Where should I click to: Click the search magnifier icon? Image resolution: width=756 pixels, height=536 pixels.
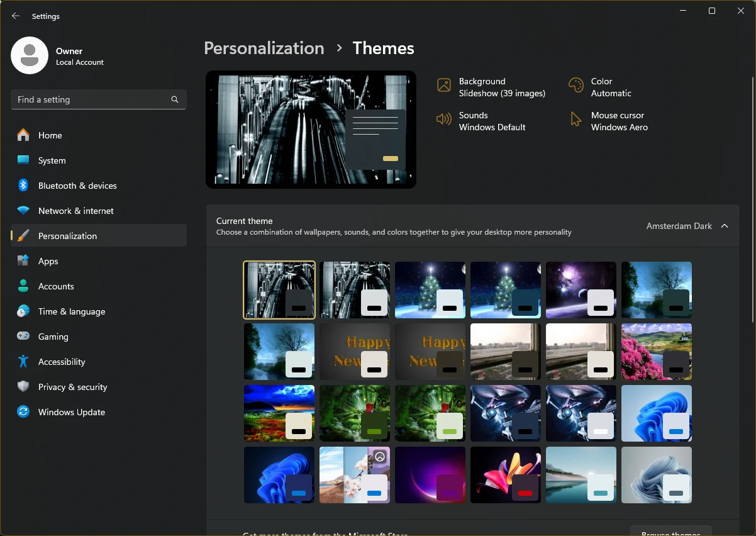[x=175, y=99]
